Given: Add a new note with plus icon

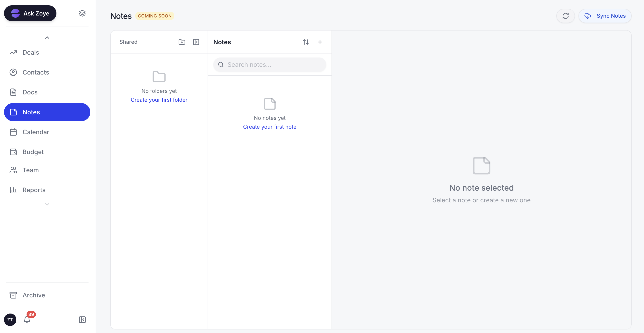Looking at the screenshot, I should click(320, 42).
